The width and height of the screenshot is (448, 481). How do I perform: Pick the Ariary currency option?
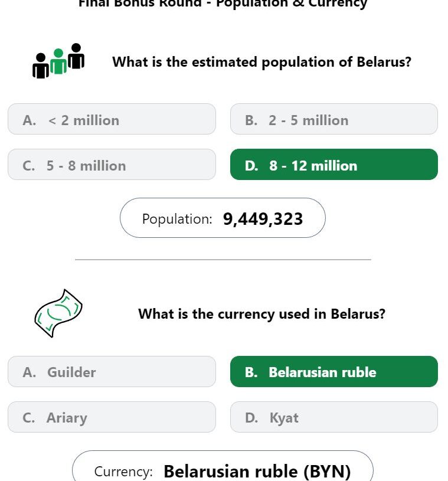pyautogui.click(x=112, y=417)
